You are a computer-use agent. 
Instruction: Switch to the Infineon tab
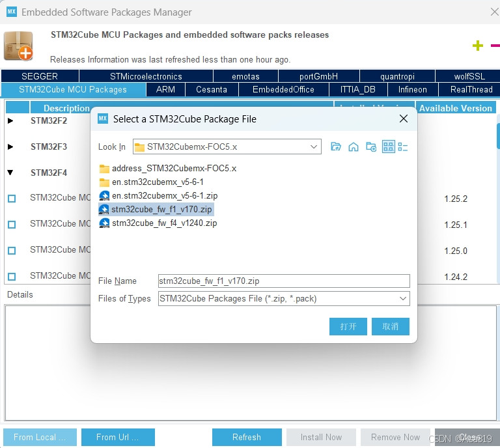click(413, 90)
